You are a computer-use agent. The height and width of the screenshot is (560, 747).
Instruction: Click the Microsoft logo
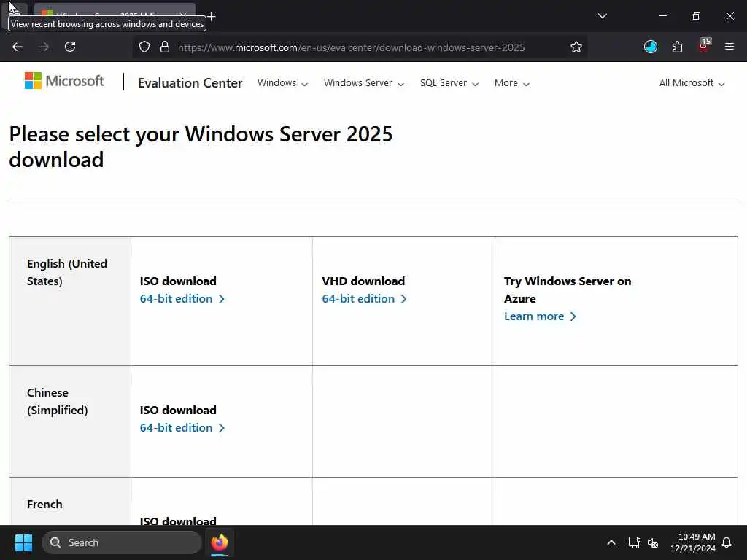[x=64, y=81]
